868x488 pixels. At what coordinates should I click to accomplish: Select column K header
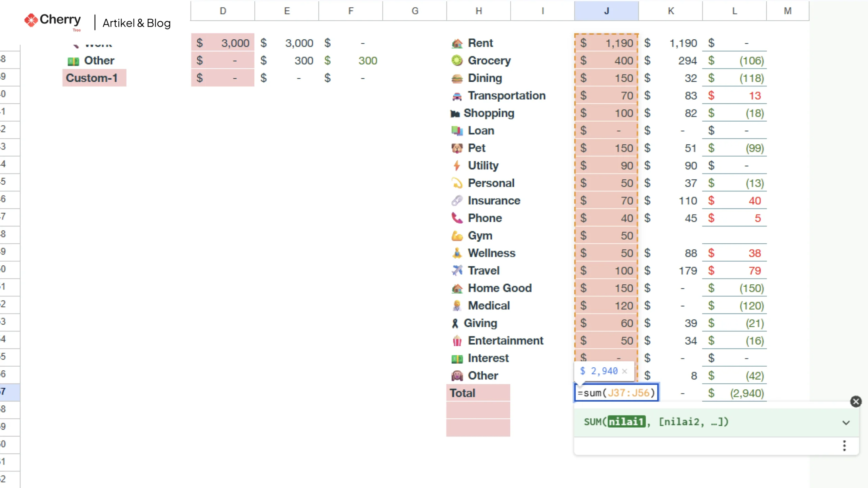[x=671, y=11]
